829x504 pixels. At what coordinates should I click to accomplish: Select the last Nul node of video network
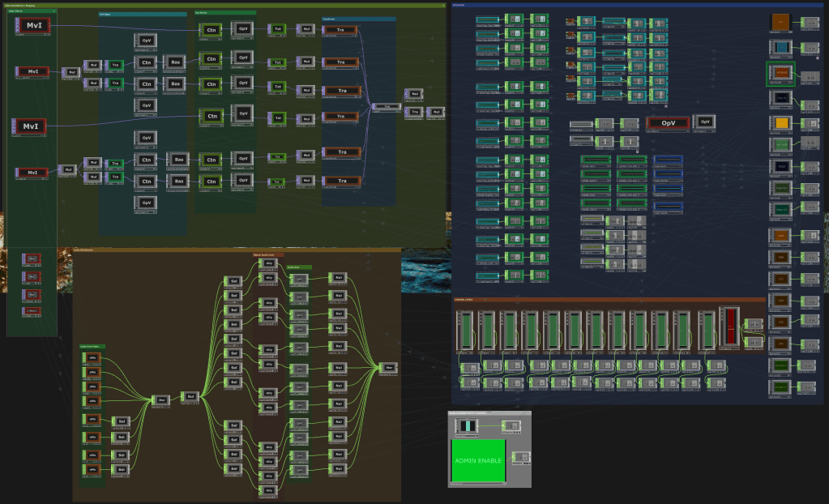436,112
